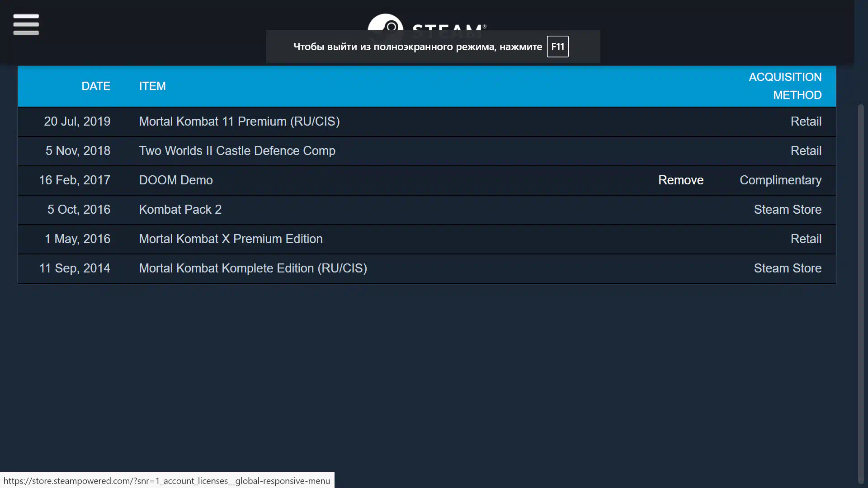This screenshot has height=488, width=868.
Task: Click the F11 key hint in fullscreen notice
Action: [x=557, y=47]
